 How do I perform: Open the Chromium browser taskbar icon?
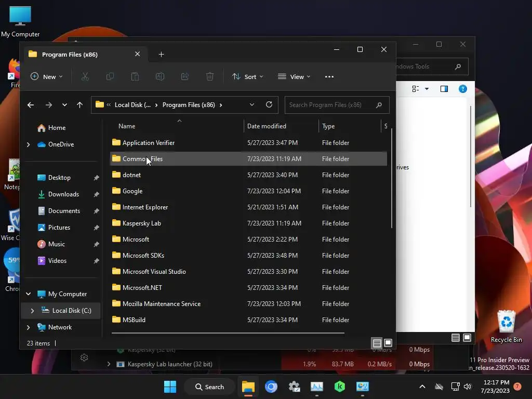271,387
